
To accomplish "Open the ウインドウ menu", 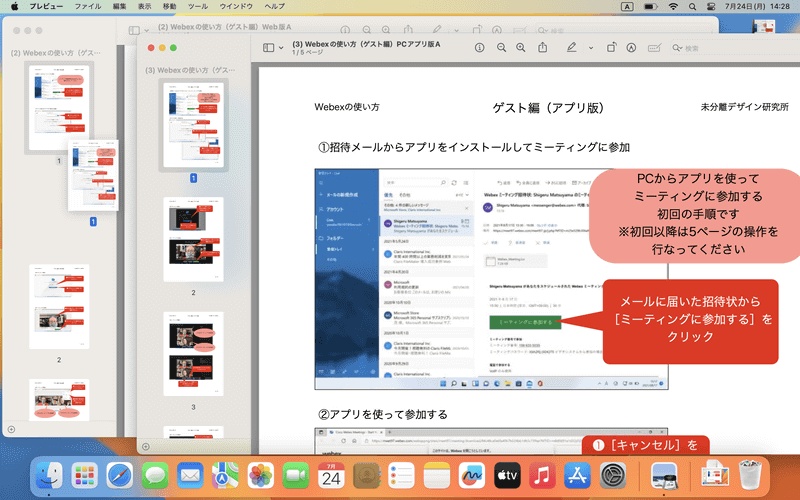I will click(236, 6).
